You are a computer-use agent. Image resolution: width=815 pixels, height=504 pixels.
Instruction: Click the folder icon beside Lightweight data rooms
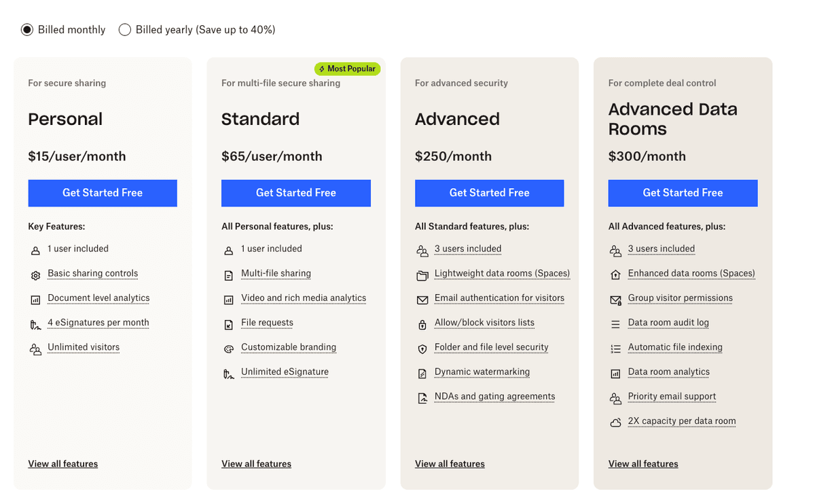pyautogui.click(x=422, y=274)
